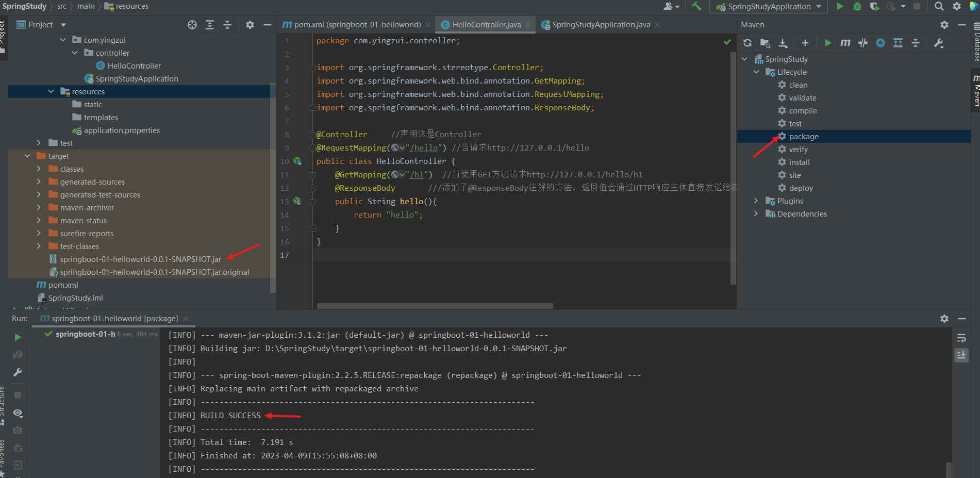The width and height of the screenshot is (980, 478).
Task: Click Search Everywhere magnifier icon
Action: click(x=939, y=6)
